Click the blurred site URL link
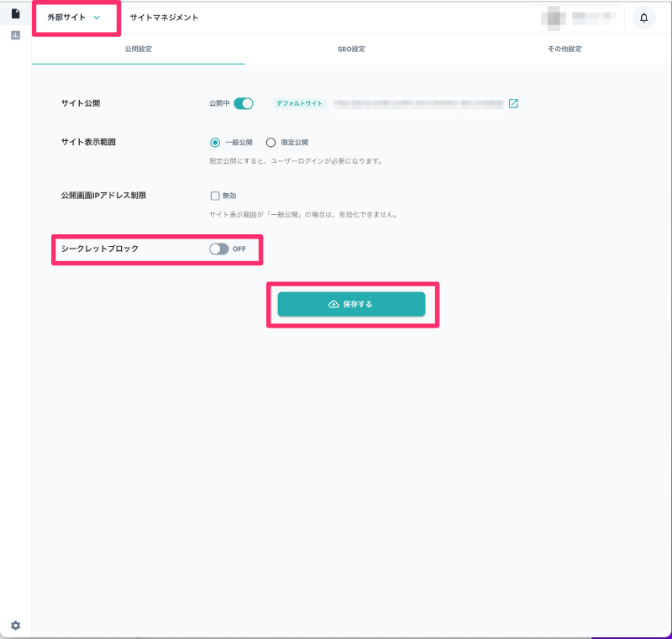 (417, 104)
